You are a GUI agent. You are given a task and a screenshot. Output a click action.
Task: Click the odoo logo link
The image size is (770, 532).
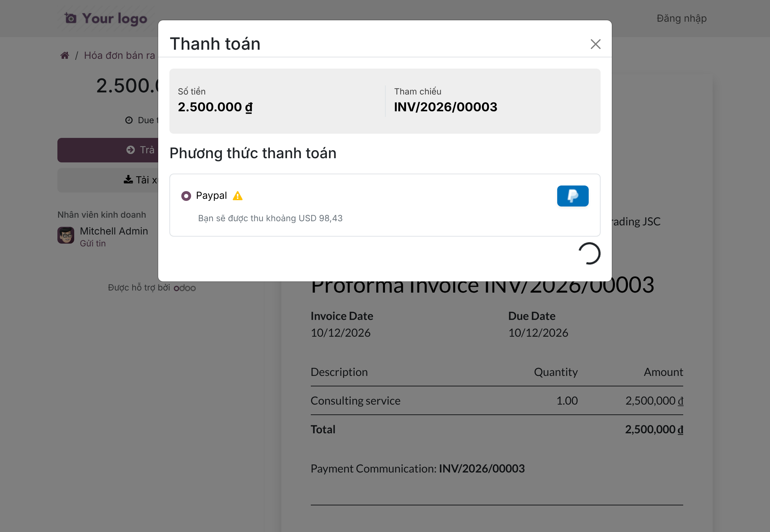pyautogui.click(x=185, y=288)
